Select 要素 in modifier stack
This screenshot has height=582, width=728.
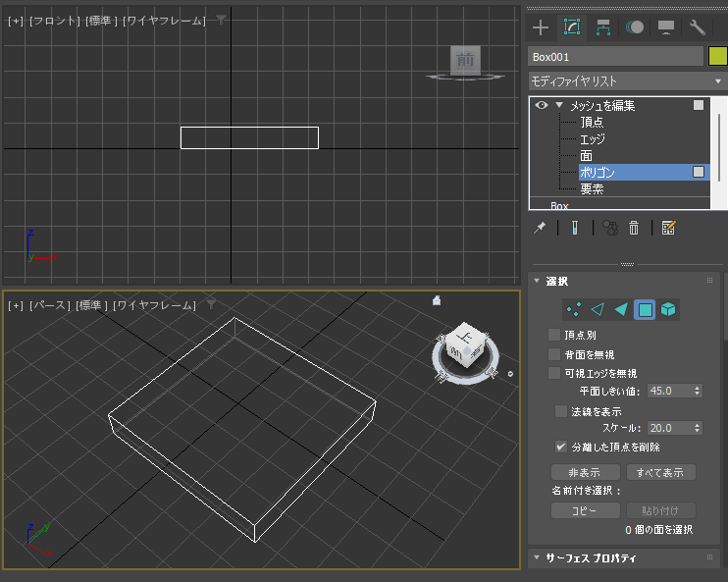[592, 189]
